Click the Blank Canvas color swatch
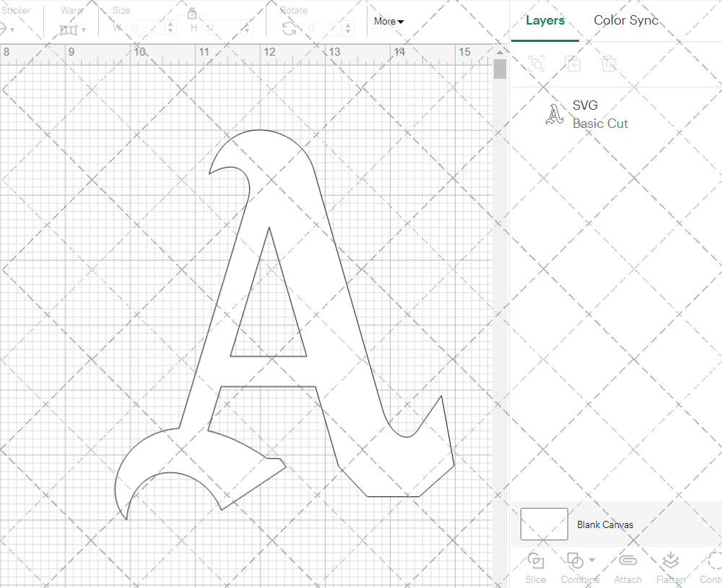 (544, 524)
